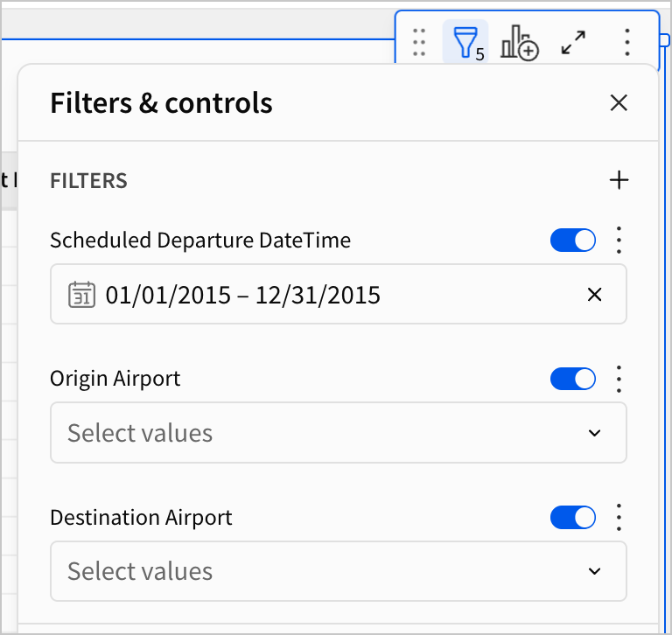Click the add chart icon
672x635 pixels.
[x=519, y=42]
